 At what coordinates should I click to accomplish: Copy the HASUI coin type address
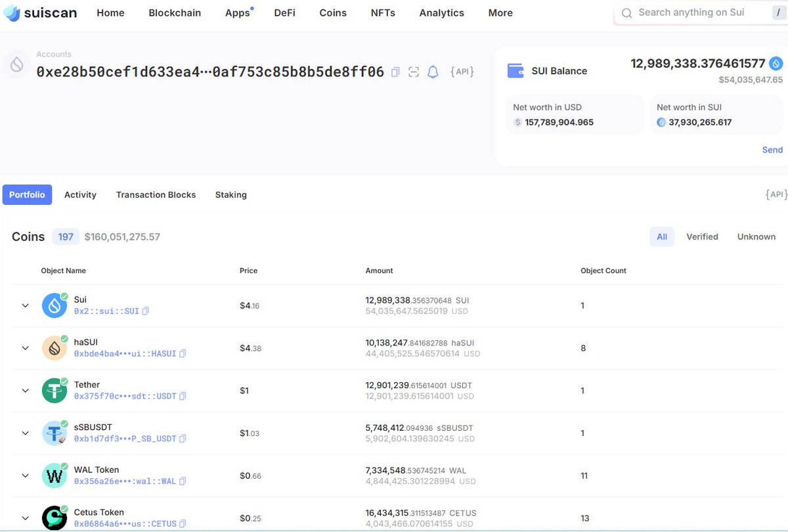pos(183,354)
